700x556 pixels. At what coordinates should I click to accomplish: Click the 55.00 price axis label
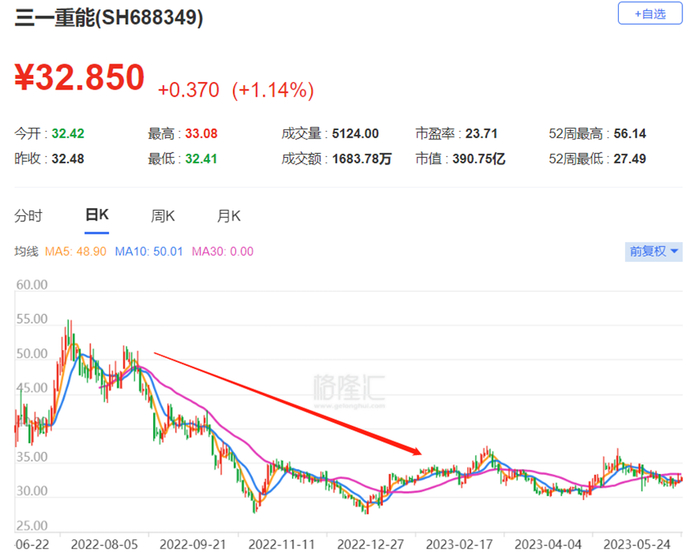32,319
